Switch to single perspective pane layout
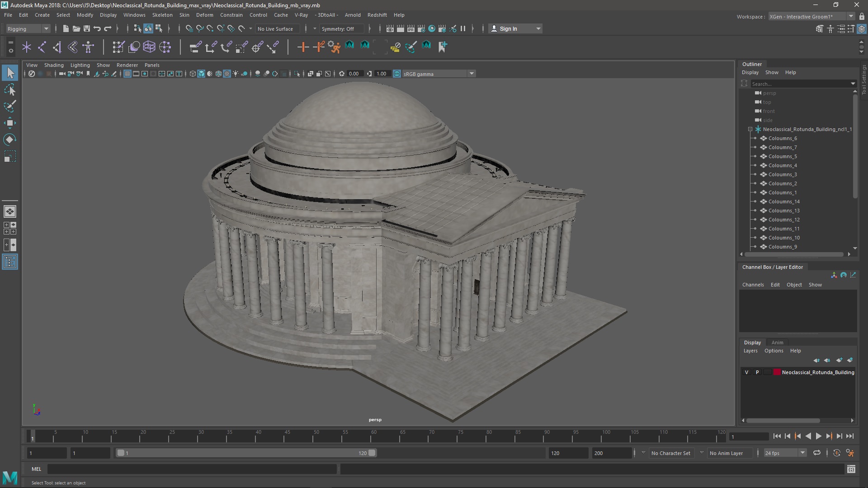The image size is (868, 488). [10, 211]
